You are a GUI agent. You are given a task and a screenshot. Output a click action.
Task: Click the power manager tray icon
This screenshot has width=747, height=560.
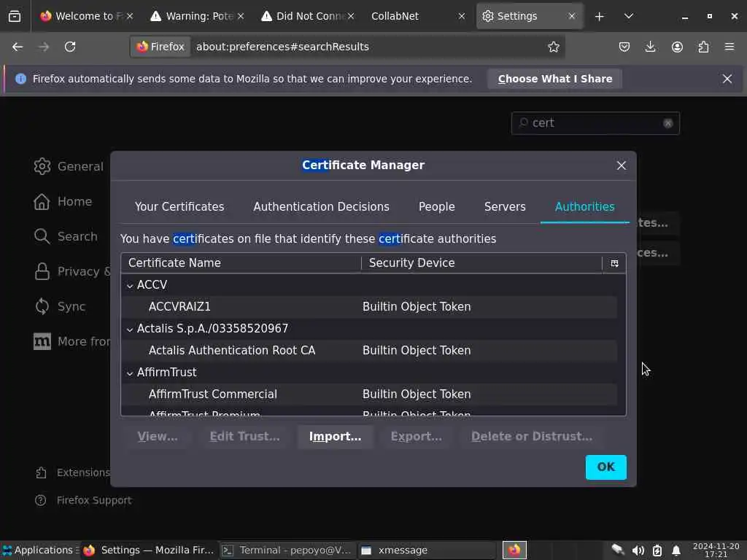657,551
